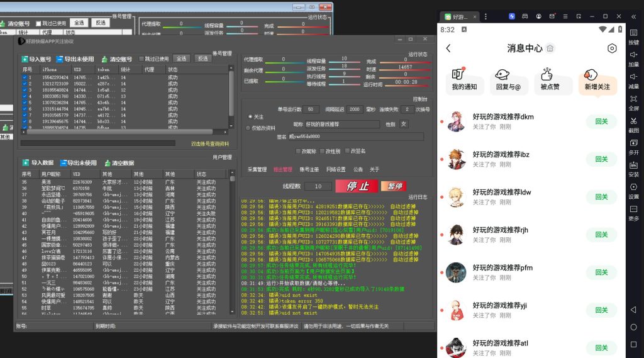This screenshot has height=358, width=644.
Task: Open the multi-instance (多开) tool icon
Action: pos(634,143)
